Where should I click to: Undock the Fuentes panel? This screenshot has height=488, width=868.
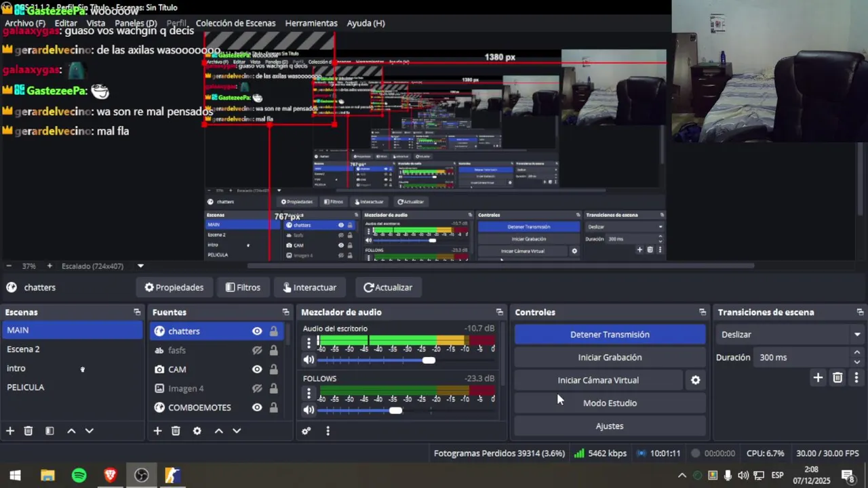(x=285, y=312)
